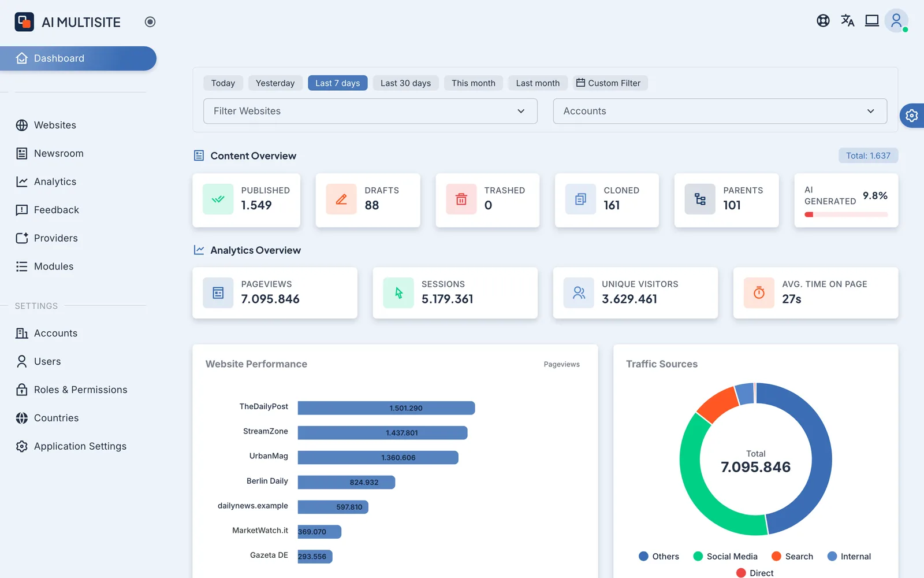Click the AI Multisite logo icon
Image resolution: width=924 pixels, height=578 pixels.
pyautogui.click(x=24, y=22)
